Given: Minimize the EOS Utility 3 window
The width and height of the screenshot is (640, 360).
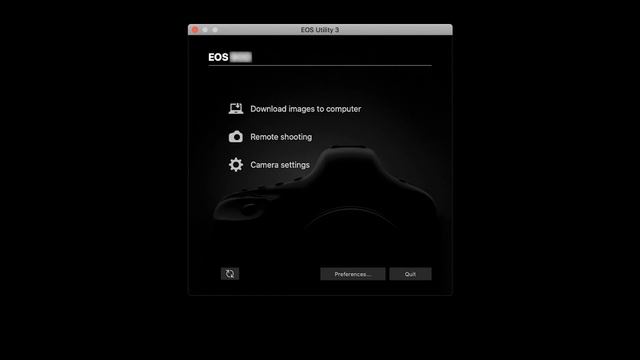Looking at the screenshot, I should (x=205, y=30).
